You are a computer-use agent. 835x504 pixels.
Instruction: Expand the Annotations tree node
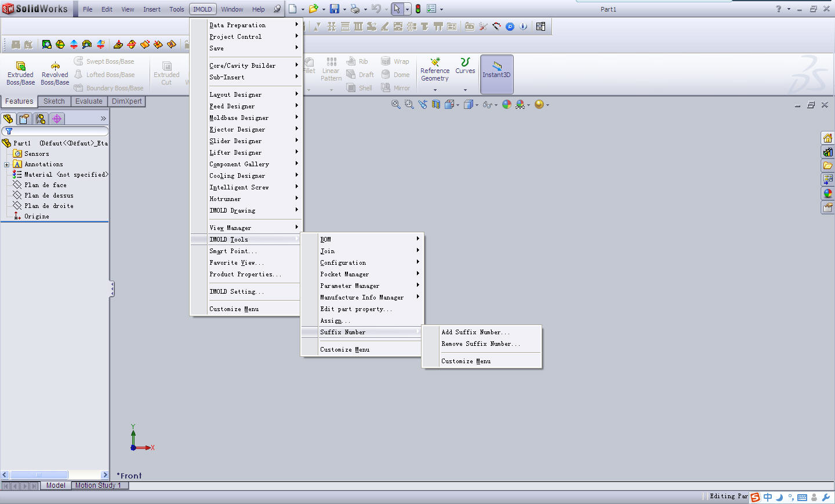coord(6,165)
